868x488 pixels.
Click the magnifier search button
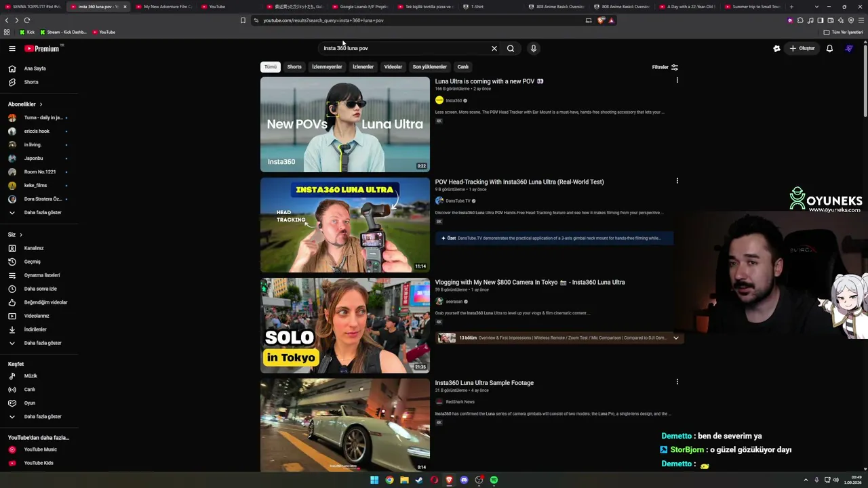coord(511,48)
